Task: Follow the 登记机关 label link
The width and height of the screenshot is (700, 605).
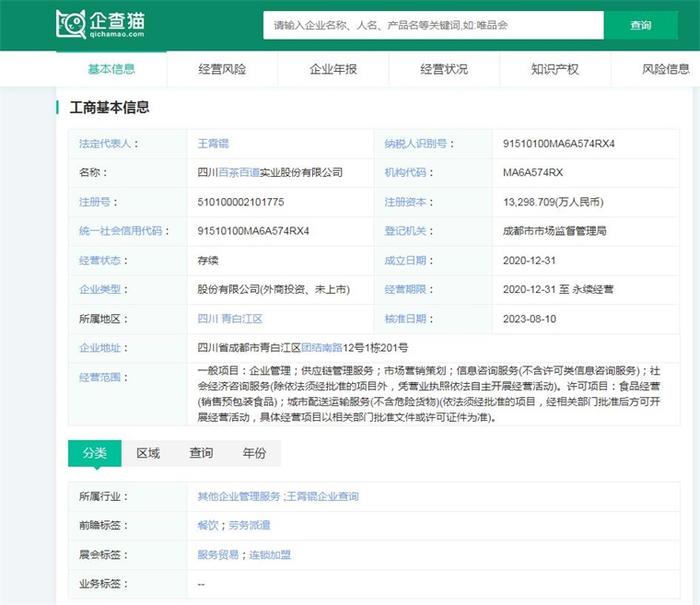Action: pos(405,231)
